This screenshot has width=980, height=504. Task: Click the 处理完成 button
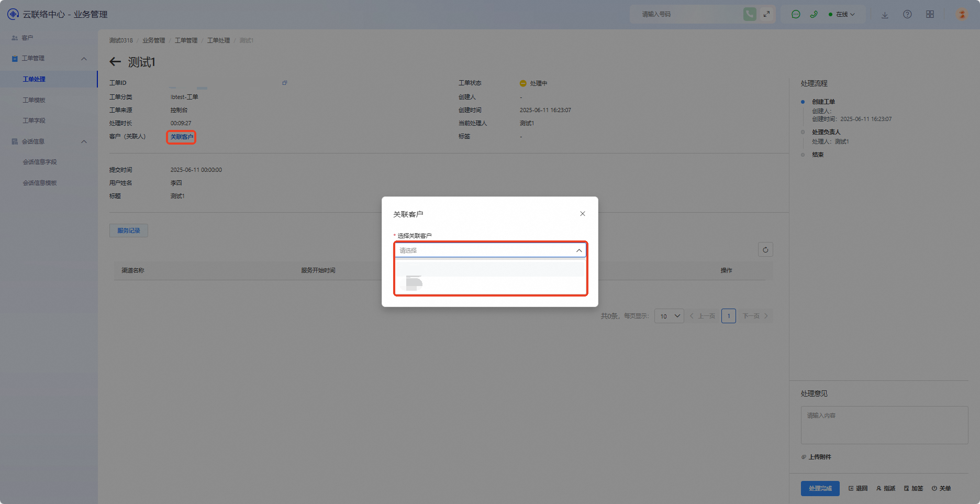[x=820, y=488]
